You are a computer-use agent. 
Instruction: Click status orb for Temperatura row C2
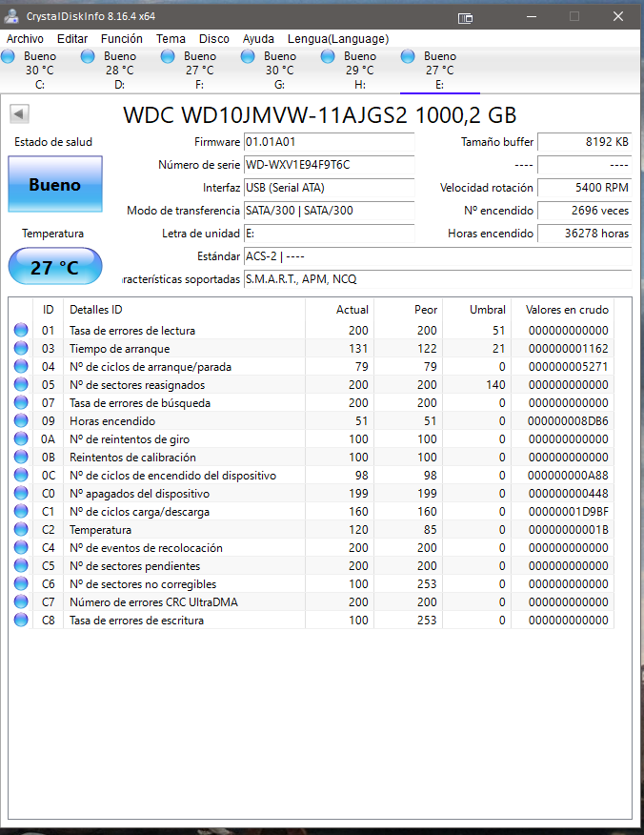coord(21,529)
